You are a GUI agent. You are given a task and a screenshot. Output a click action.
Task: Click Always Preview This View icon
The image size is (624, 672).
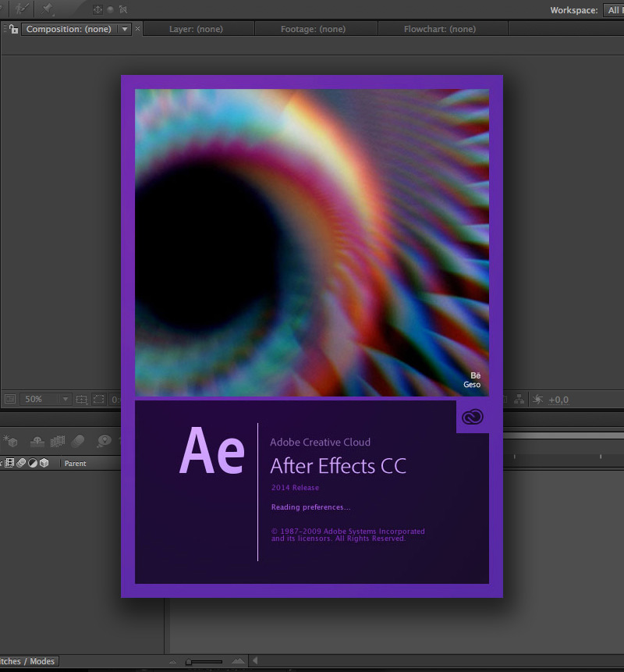click(x=10, y=400)
